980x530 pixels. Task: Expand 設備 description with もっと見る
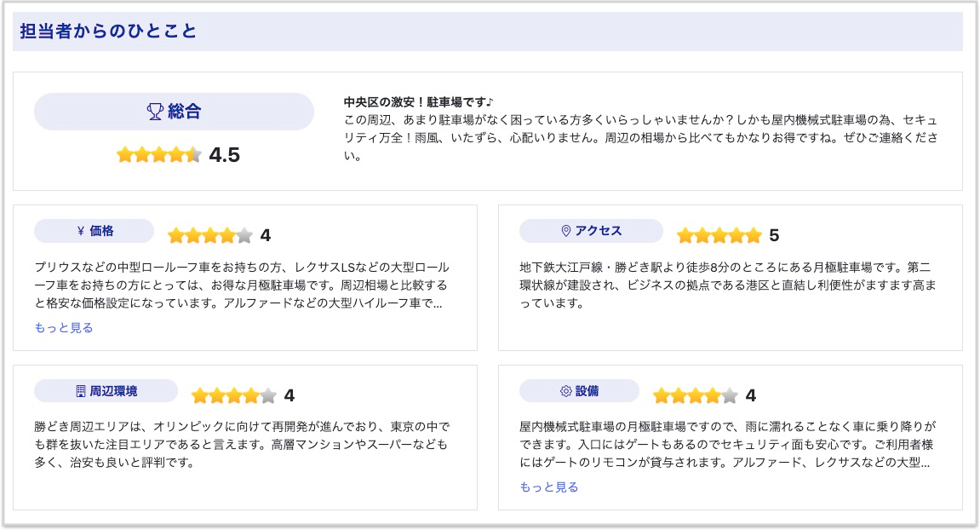pyautogui.click(x=549, y=487)
